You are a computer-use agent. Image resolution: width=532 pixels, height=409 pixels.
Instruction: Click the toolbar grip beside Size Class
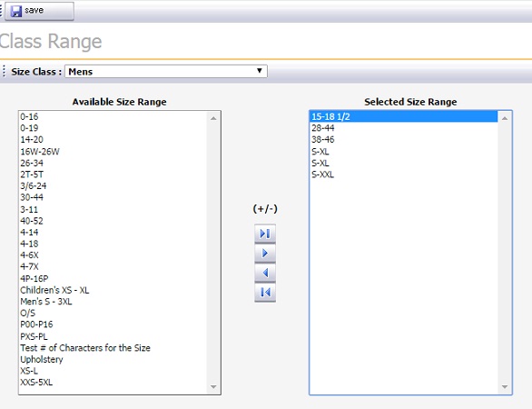(4, 71)
